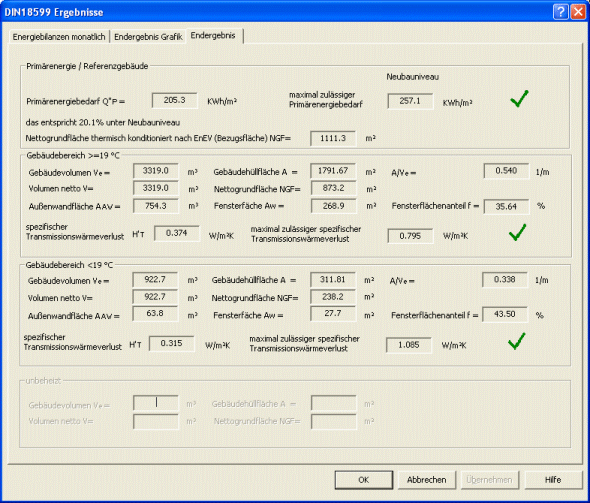The width and height of the screenshot is (590, 503).
Task: Switch to Energiebilanzen monatlich tab
Action: (59, 37)
